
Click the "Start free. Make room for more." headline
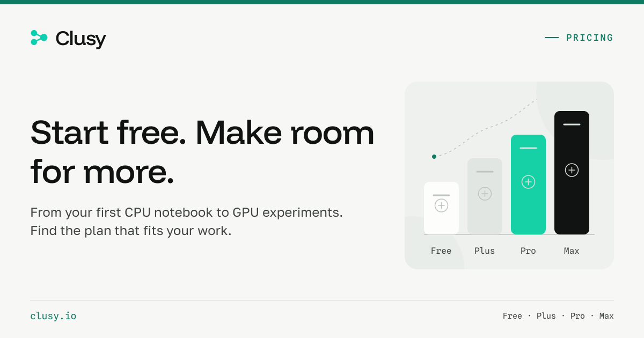pos(202,152)
